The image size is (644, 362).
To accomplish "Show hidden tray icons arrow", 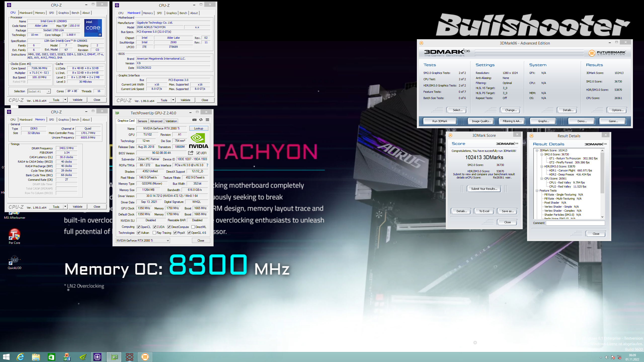I will pyautogui.click(x=601, y=357).
